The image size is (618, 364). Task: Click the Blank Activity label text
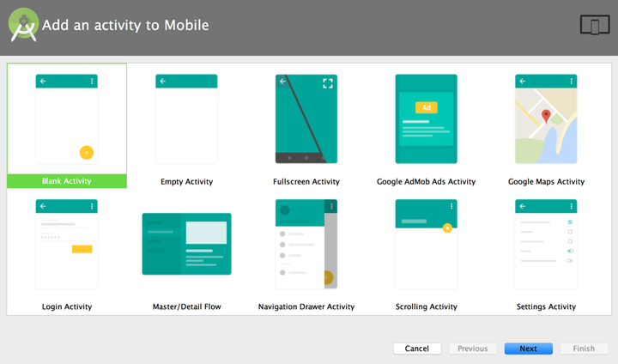pyautogui.click(x=66, y=181)
